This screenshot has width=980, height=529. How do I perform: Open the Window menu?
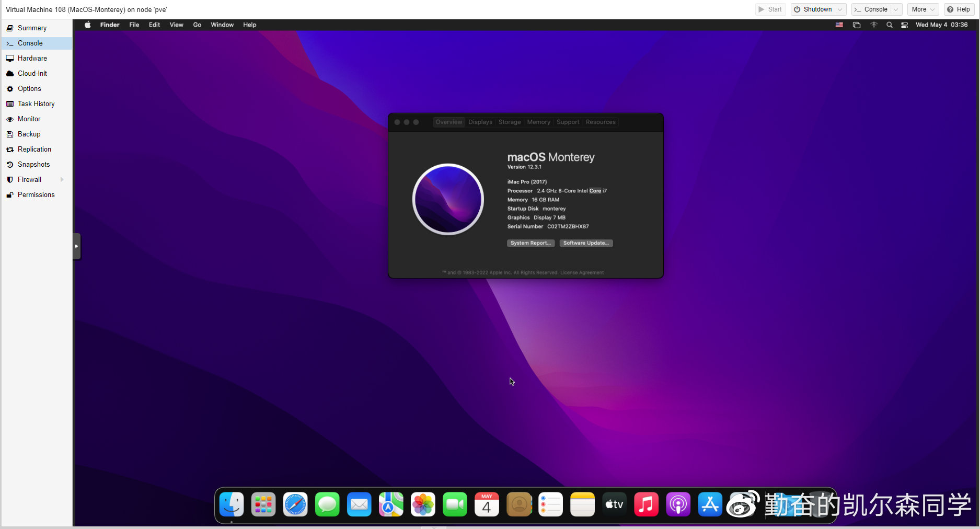[x=222, y=25]
